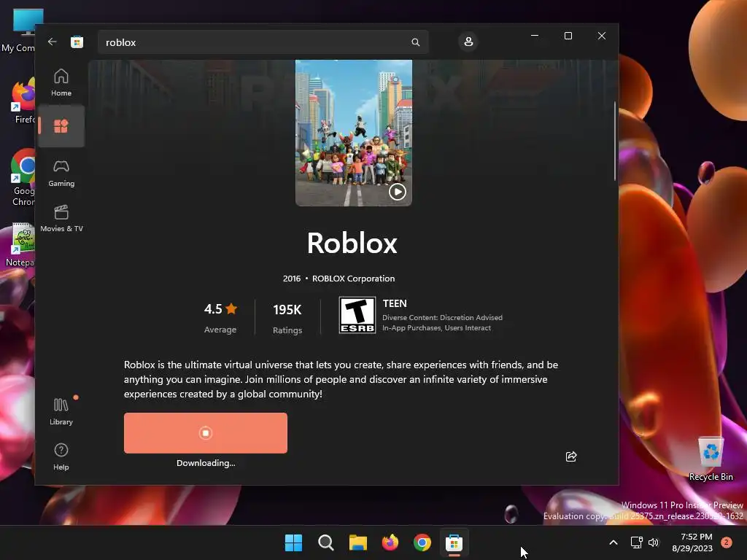The image size is (747, 560).
Task: Click the Roblox poster thumbnail
Action: click(354, 133)
